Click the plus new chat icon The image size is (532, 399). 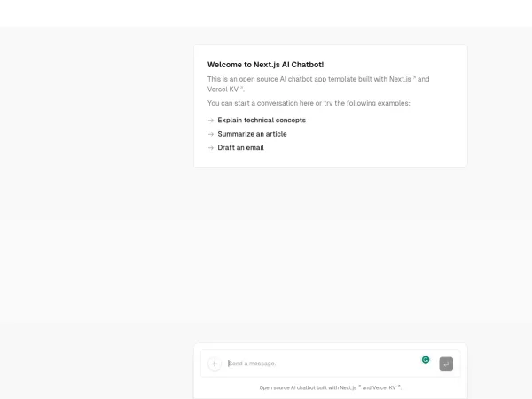pos(215,364)
